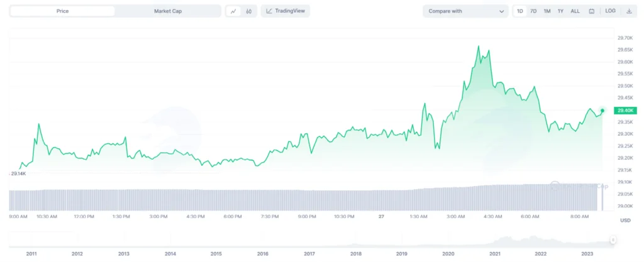The image size is (644, 262).
Task: Open the Compare with dropdown
Action: pyautogui.click(x=466, y=11)
